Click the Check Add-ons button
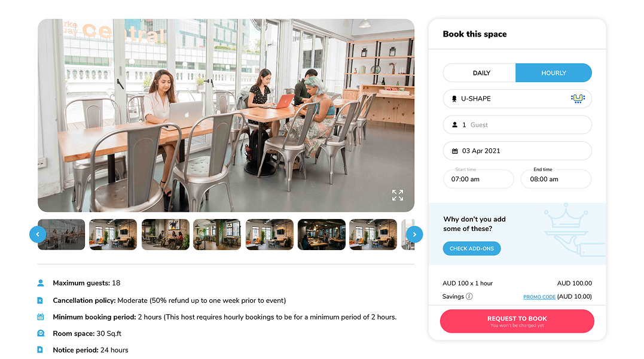Screen dimensions: 644x359 pos(472,248)
